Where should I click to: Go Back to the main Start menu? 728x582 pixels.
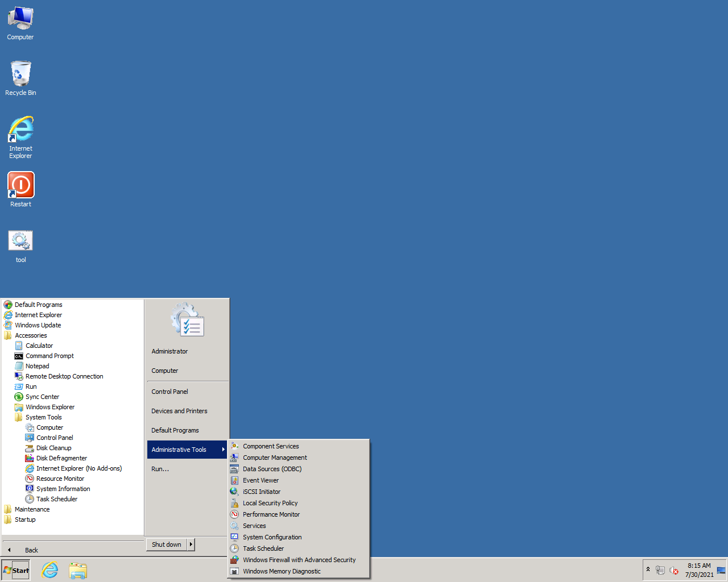point(31,550)
